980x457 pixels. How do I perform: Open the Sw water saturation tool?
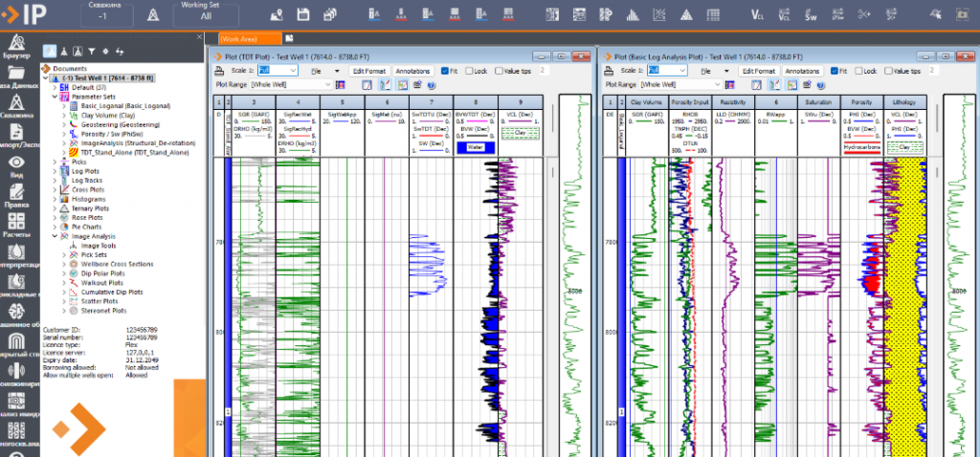811,15
